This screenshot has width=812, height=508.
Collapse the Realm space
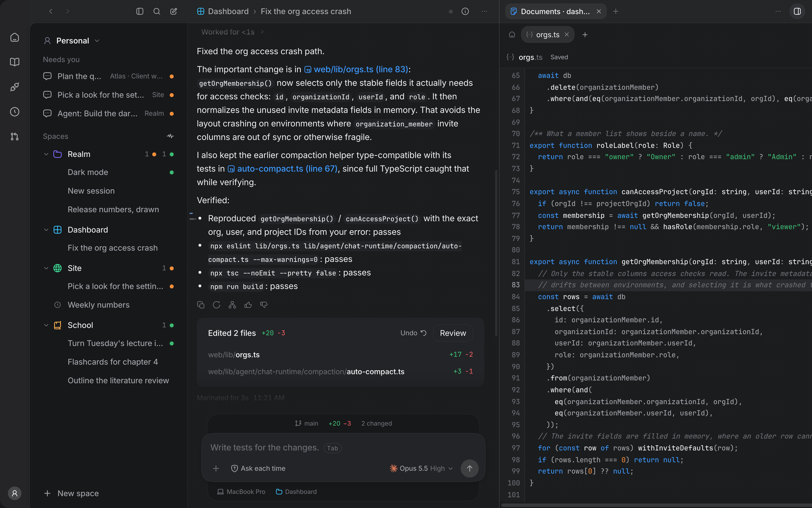tap(46, 154)
